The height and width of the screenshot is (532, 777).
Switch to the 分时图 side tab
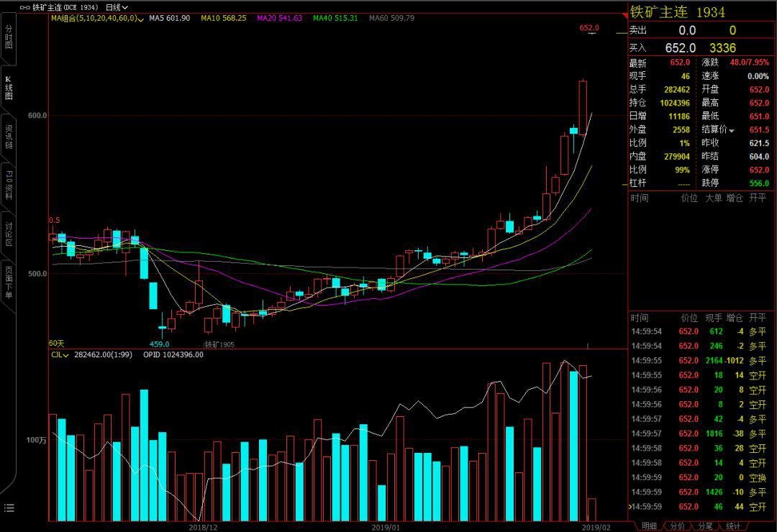[x=9, y=37]
